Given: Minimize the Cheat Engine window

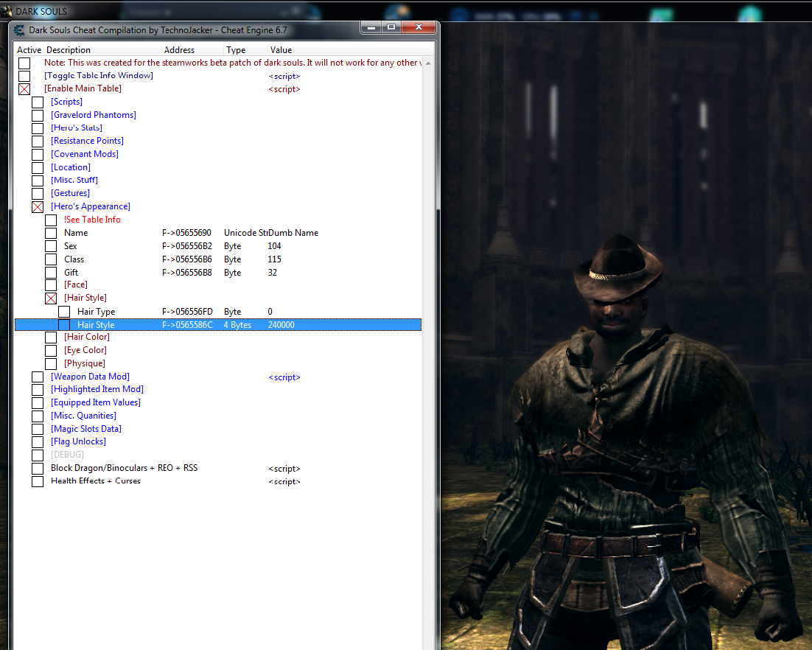Looking at the screenshot, I should pyautogui.click(x=371, y=27).
